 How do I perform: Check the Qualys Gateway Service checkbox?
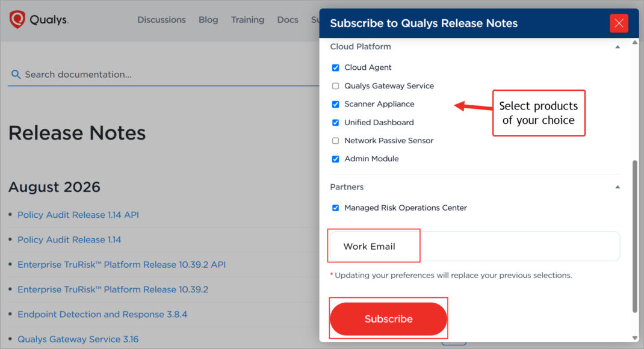point(336,86)
